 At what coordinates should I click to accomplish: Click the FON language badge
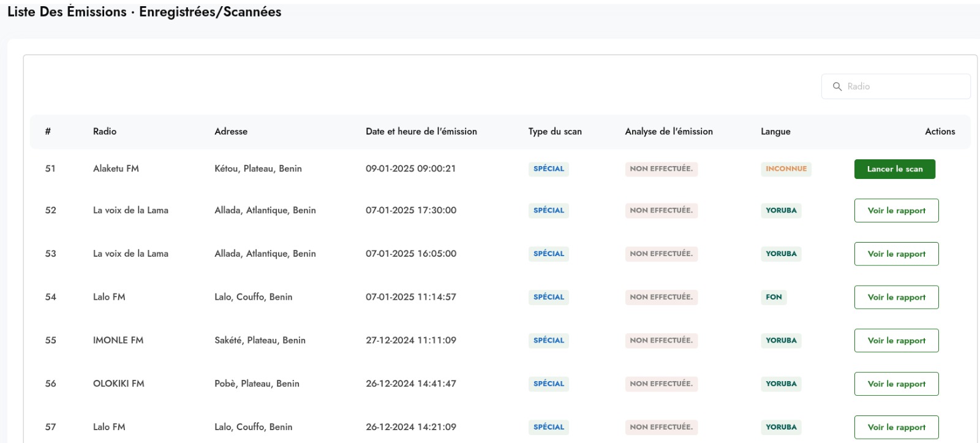[x=774, y=297]
